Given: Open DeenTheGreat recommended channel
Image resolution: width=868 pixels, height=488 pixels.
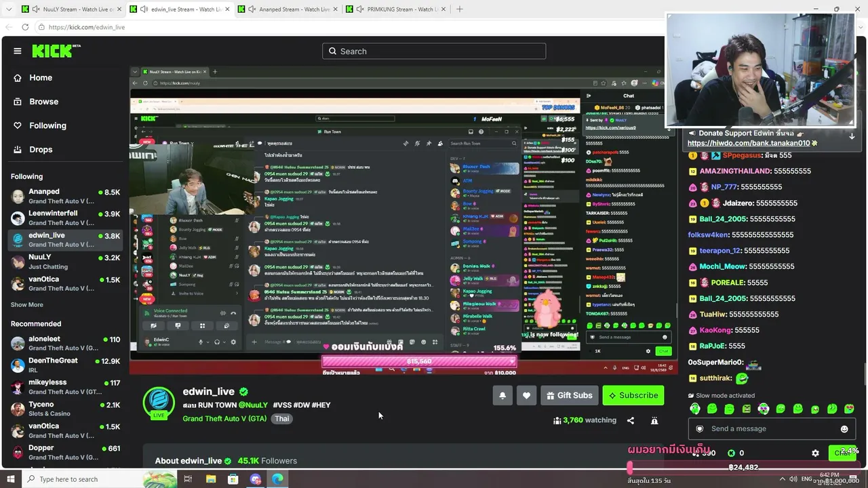Looking at the screenshot, I should pos(65,365).
